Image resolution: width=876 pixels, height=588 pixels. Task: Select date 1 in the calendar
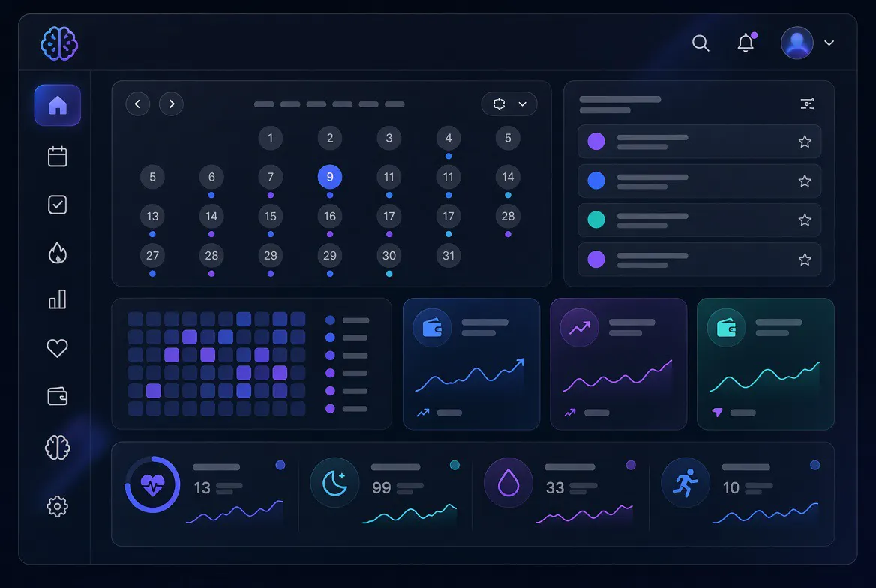pos(271,138)
